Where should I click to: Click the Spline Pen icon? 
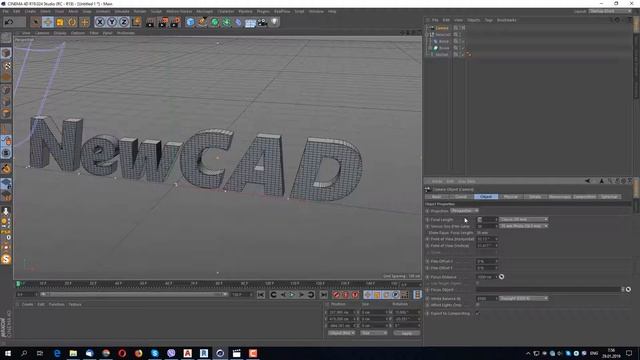pos(202,22)
